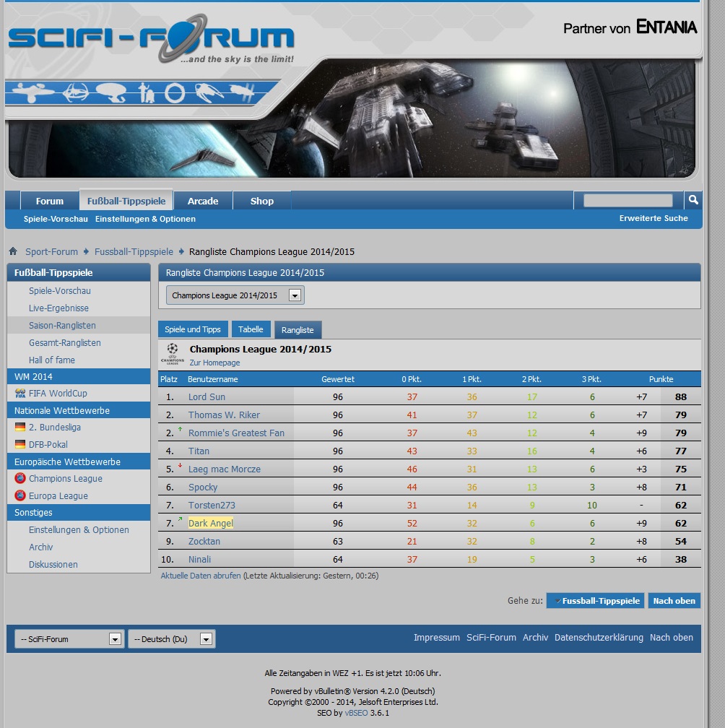
Task: Click UEFA icon next to Champions League
Action: (x=20, y=478)
